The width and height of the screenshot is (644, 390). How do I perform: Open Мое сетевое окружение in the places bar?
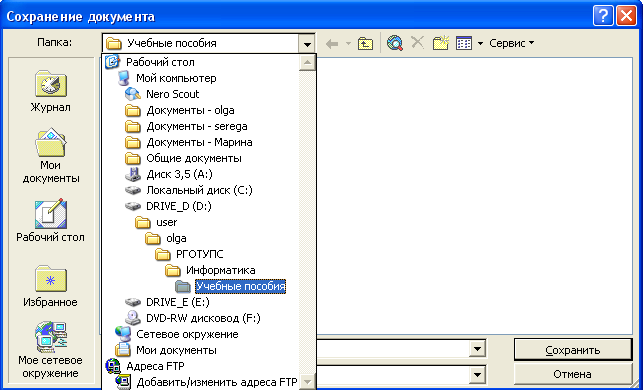click(50, 350)
